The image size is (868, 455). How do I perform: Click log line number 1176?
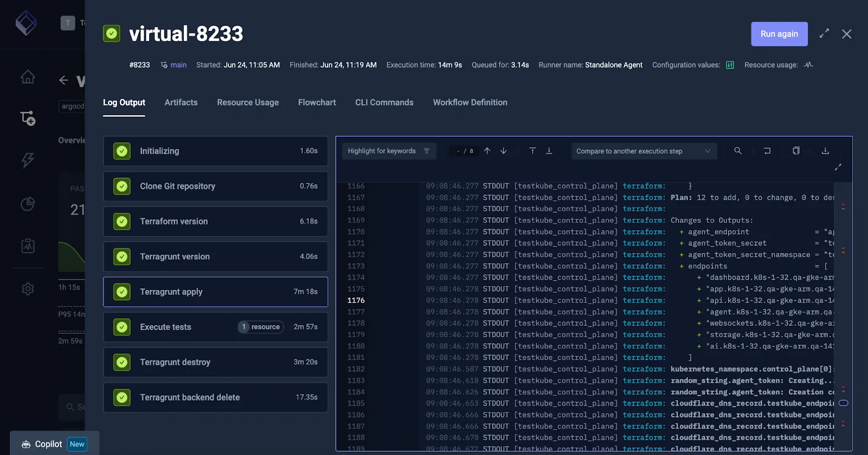tap(356, 300)
